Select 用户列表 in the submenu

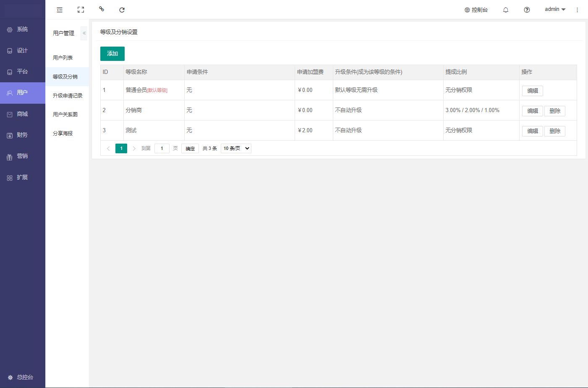coord(63,58)
